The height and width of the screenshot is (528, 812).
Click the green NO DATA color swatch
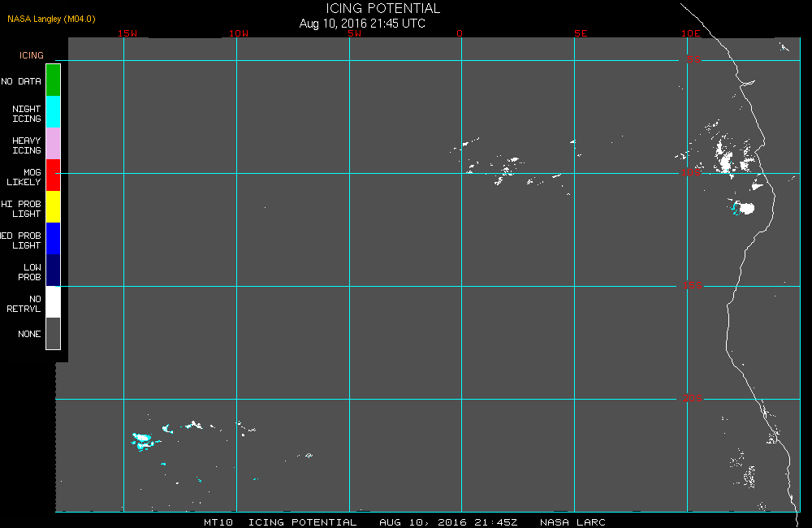(54, 80)
